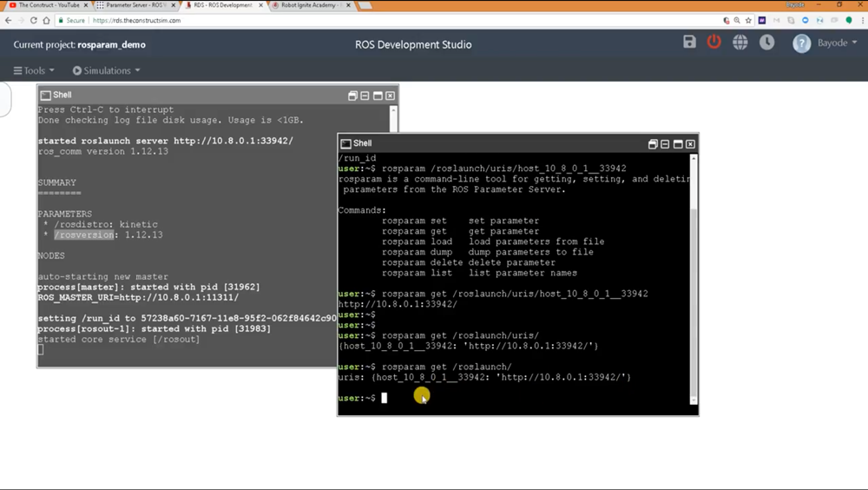The image size is (868, 490).
Task: Click the globe icon in header
Action: (x=740, y=42)
